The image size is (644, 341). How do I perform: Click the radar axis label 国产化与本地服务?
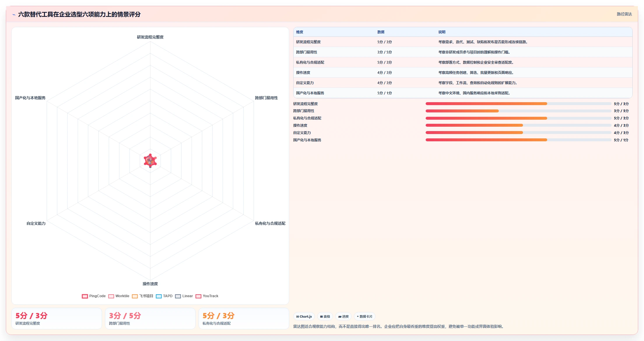(30, 98)
